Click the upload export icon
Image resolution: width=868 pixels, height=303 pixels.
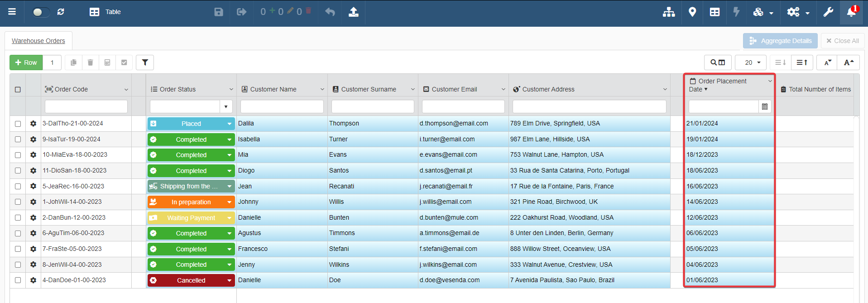353,12
